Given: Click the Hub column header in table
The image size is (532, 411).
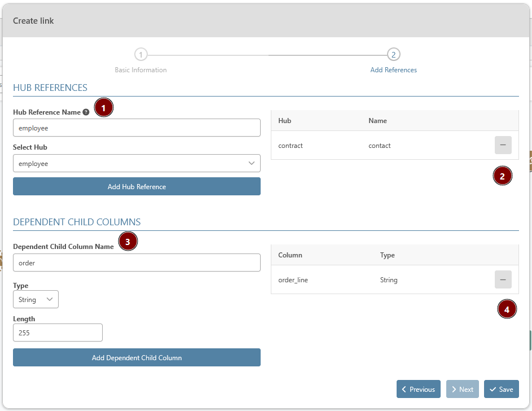Looking at the screenshot, I should pyautogui.click(x=285, y=121).
